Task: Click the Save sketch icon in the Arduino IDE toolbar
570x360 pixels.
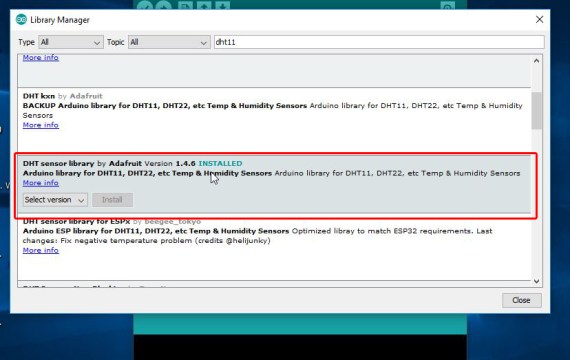Action: (x=222, y=5)
